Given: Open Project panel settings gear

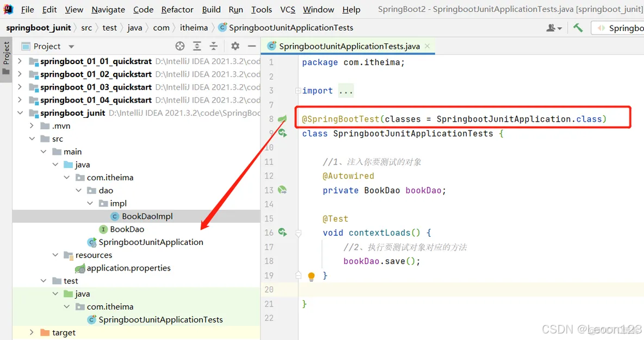Looking at the screenshot, I should coord(235,46).
